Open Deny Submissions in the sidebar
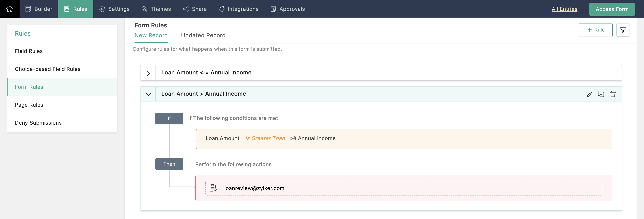 click(x=38, y=123)
